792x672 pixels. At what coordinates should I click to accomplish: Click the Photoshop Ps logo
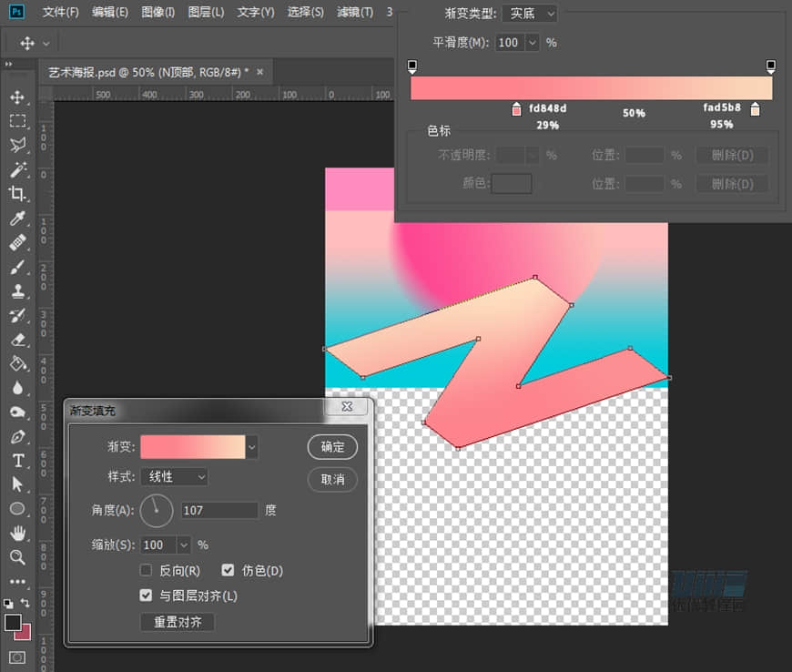[16, 12]
